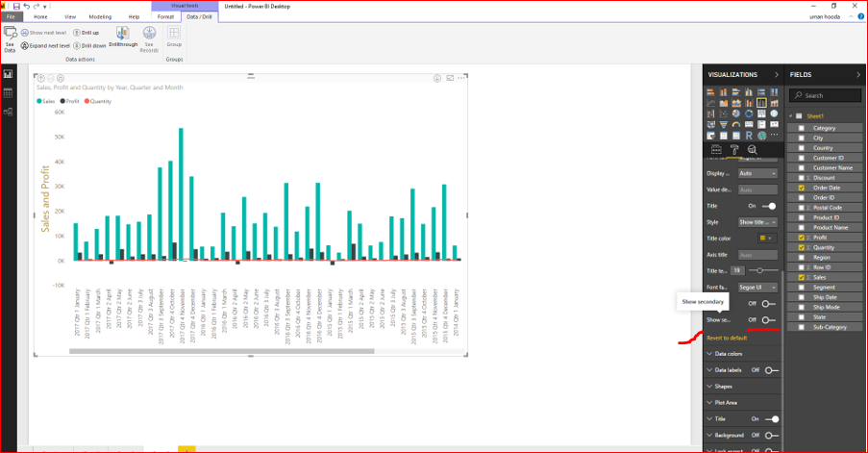Click the See Data icon
Screen dimensions: 868x453
tap(10, 38)
